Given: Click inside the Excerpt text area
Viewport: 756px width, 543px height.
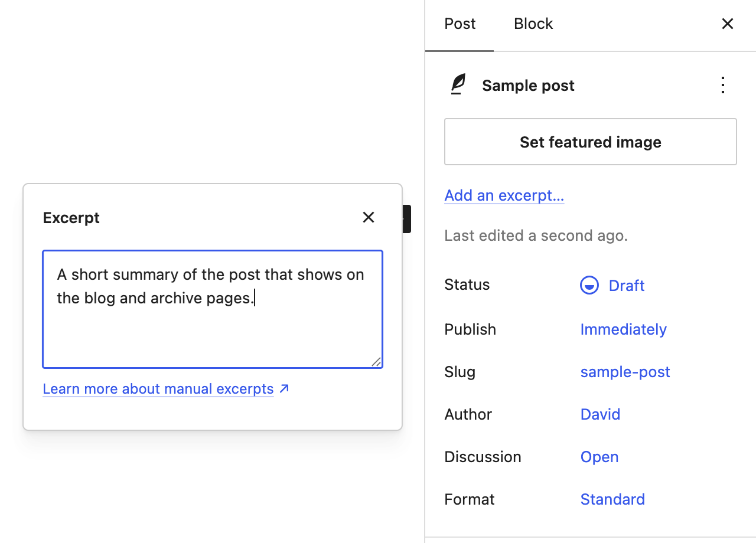Looking at the screenshot, I should click(213, 309).
